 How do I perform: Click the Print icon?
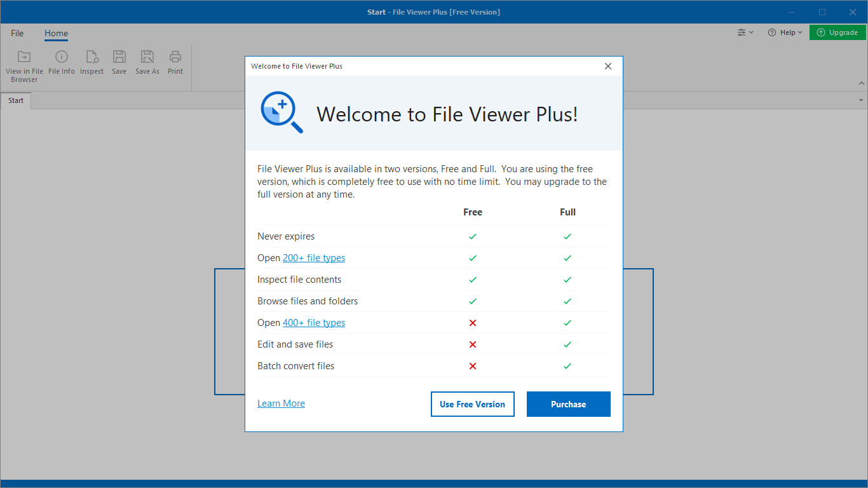(x=175, y=62)
